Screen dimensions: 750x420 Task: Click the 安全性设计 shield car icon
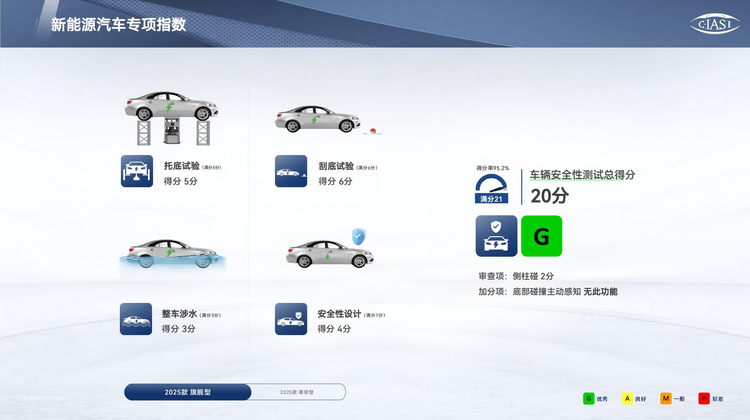point(291,319)
